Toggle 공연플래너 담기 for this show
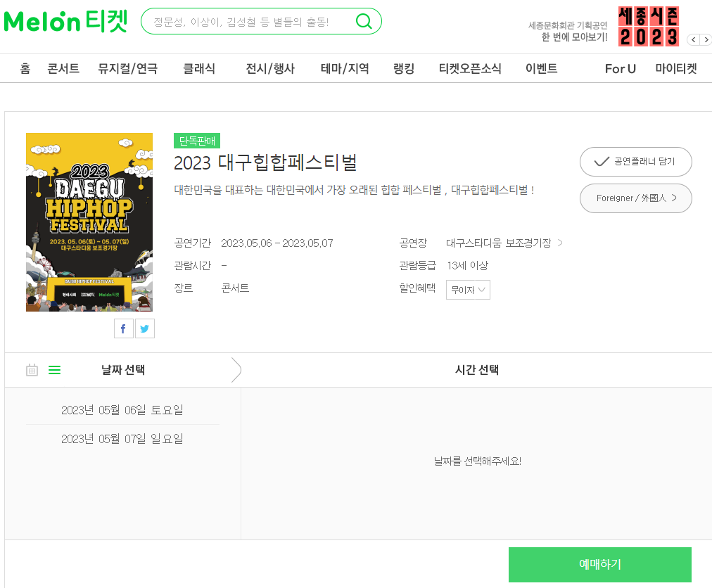Screen dimensions: 712x588 [635, 161]
